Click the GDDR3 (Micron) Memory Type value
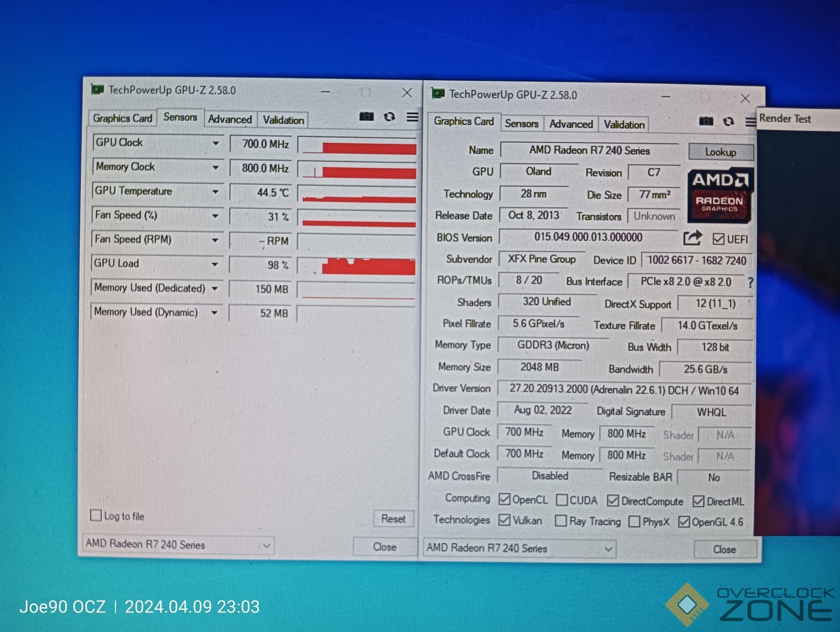The height and width of the screenshot is (632, 840). point(553,345)
